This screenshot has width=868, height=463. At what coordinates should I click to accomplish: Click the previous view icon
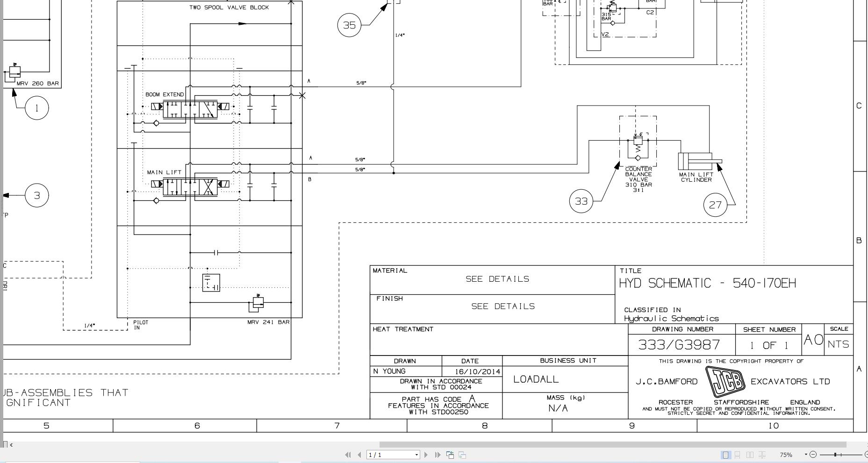[x=450, y=455]
